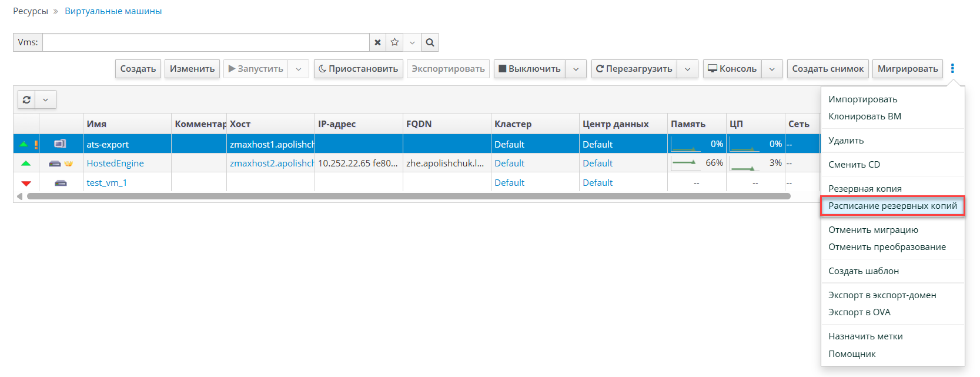
Task: Open the refresh interval dropdown arrow
Action: (x=45, y=99)
